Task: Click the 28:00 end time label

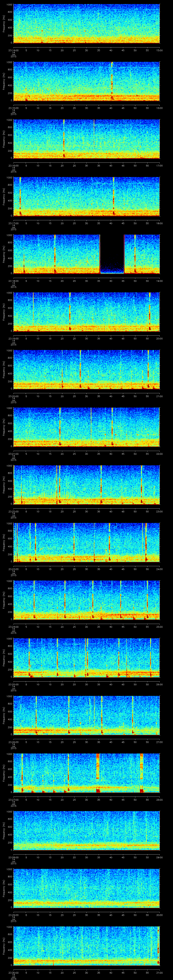Action: (159, 799)
